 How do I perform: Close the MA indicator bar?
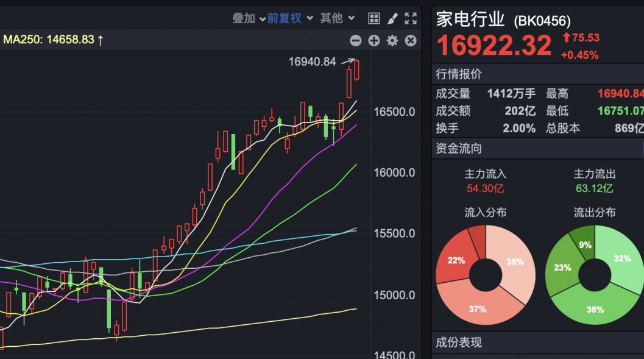click(411, 40)
